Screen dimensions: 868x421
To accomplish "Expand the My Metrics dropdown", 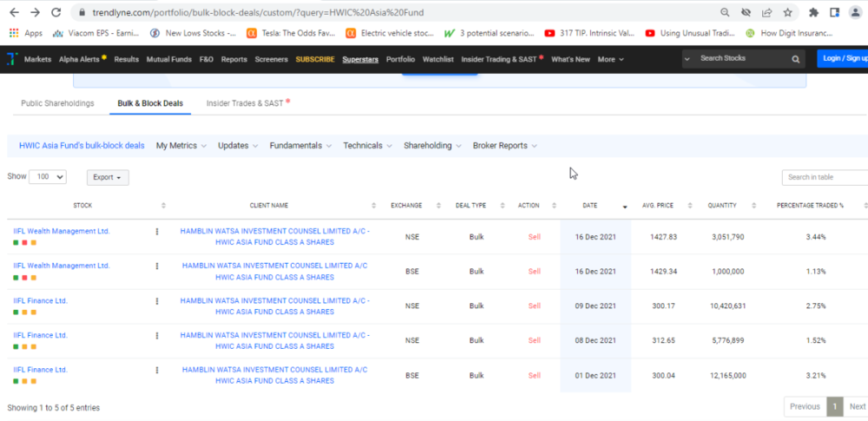I will tap(181, 146).
